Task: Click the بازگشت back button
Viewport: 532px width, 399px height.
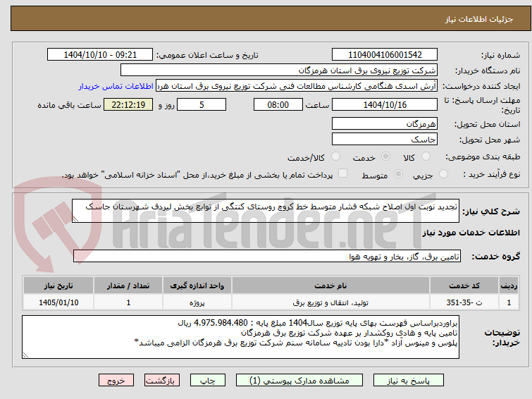Action: 162,381
